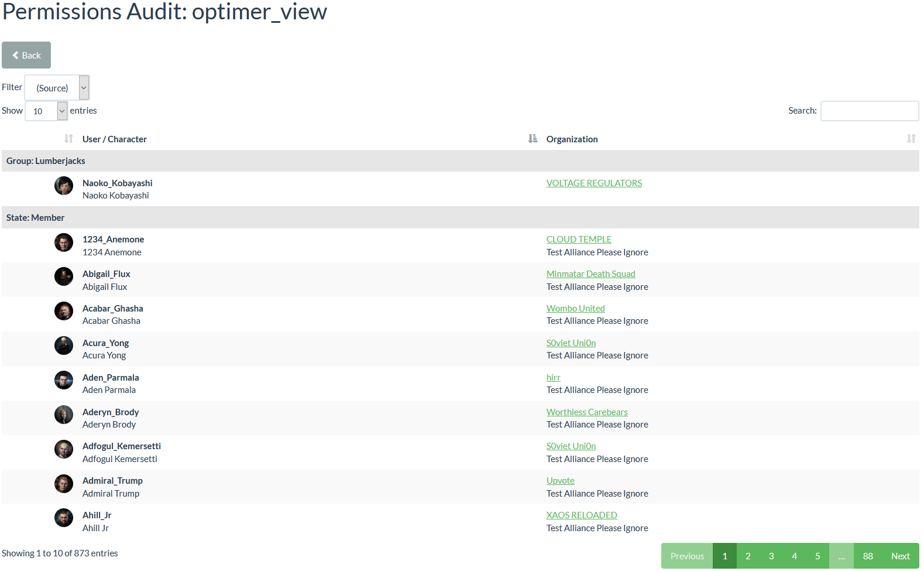This screenshot has height=571, width=924.
Task: Click Naoko_Kobayashi's avatar portrait
Action: click(64, 186)
